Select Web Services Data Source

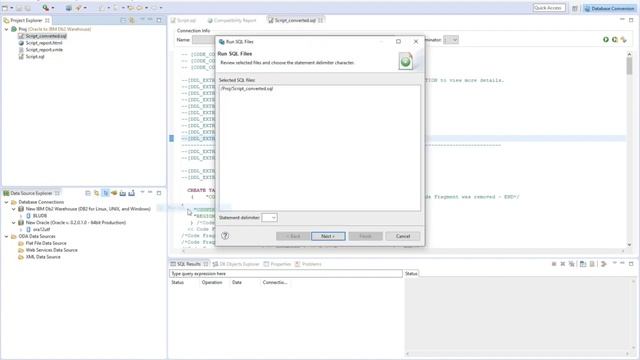[51, 250]
